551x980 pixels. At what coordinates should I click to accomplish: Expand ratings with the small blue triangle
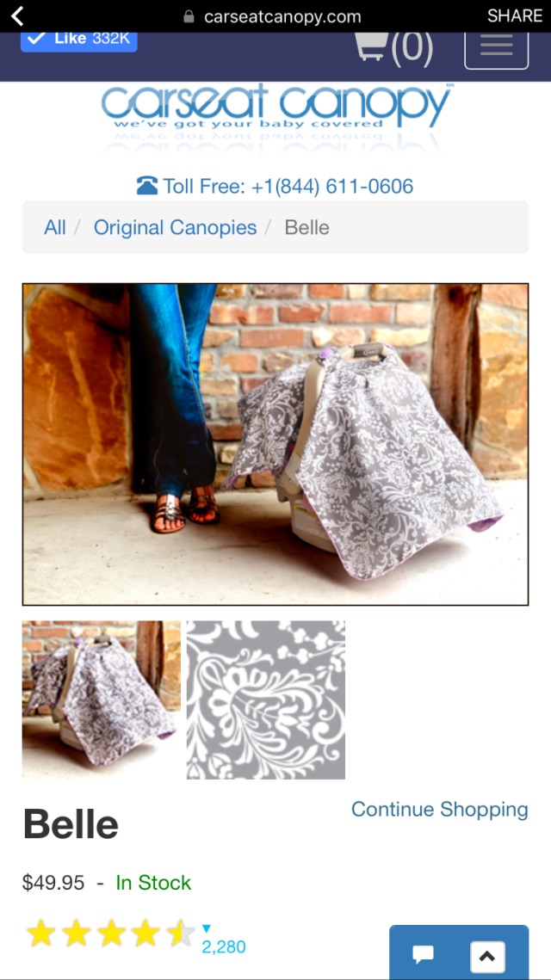coord(207,928)
